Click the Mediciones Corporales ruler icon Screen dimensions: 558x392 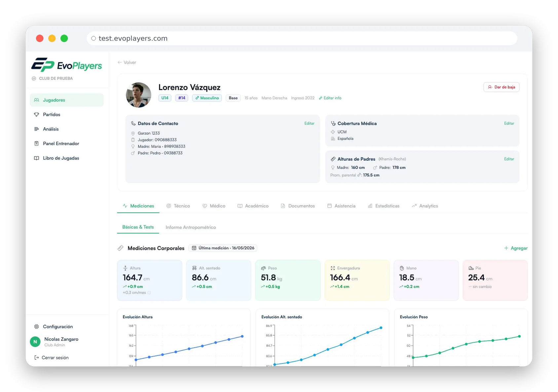121,248
